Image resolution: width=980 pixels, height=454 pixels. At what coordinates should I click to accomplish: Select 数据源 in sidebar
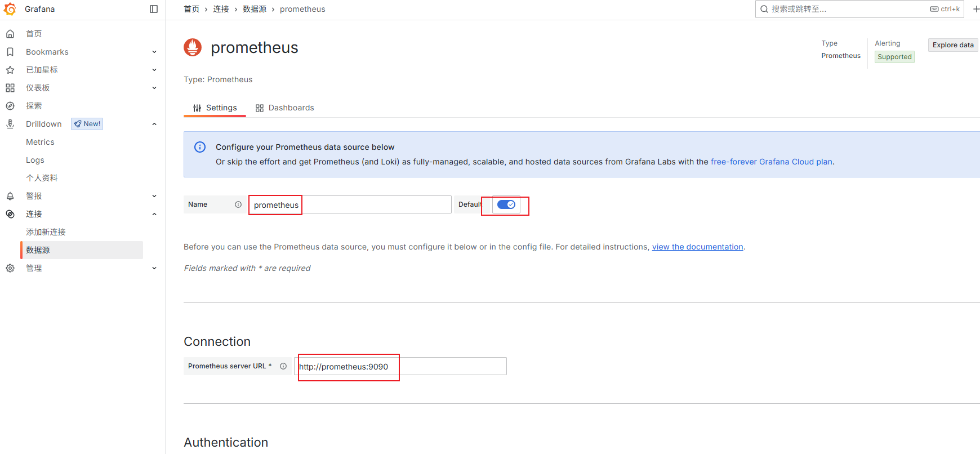[82, 250]
